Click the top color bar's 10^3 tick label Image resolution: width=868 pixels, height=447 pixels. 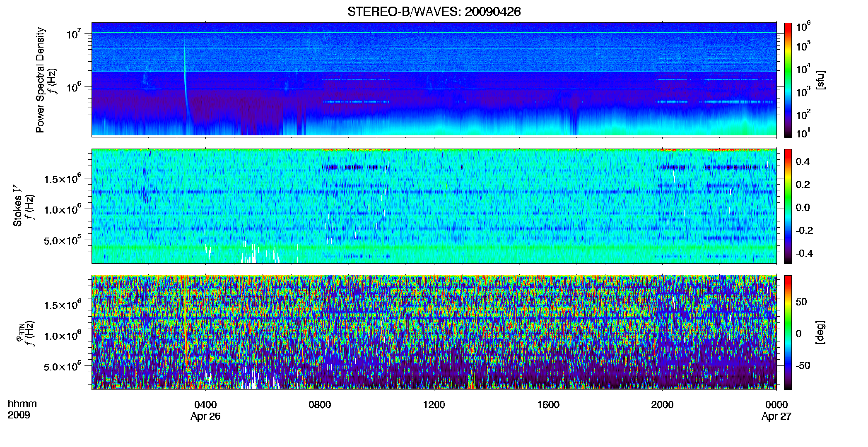pos(803,91)
